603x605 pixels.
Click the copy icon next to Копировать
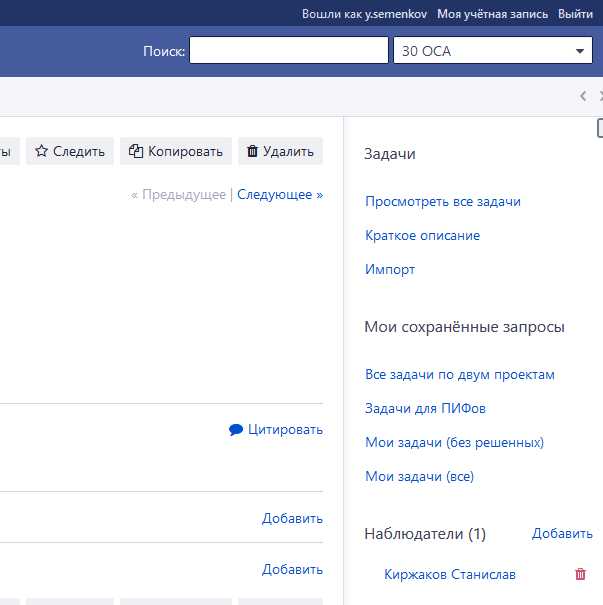click(136, 151)
